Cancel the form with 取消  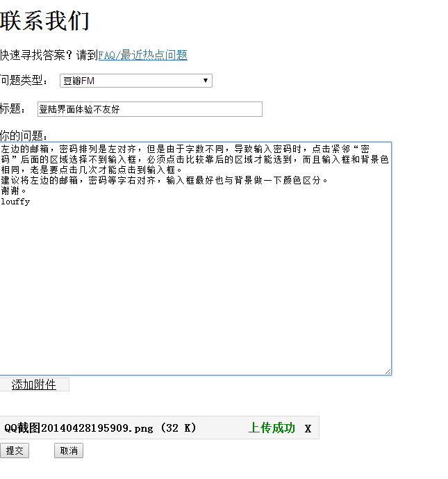(x=69, y=450)
